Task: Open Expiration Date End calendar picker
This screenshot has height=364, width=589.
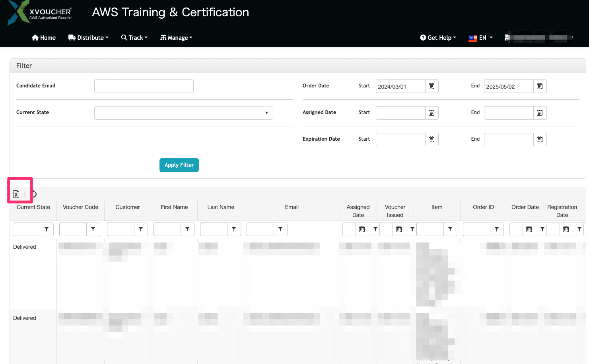Action: click(x=540, y=139)
